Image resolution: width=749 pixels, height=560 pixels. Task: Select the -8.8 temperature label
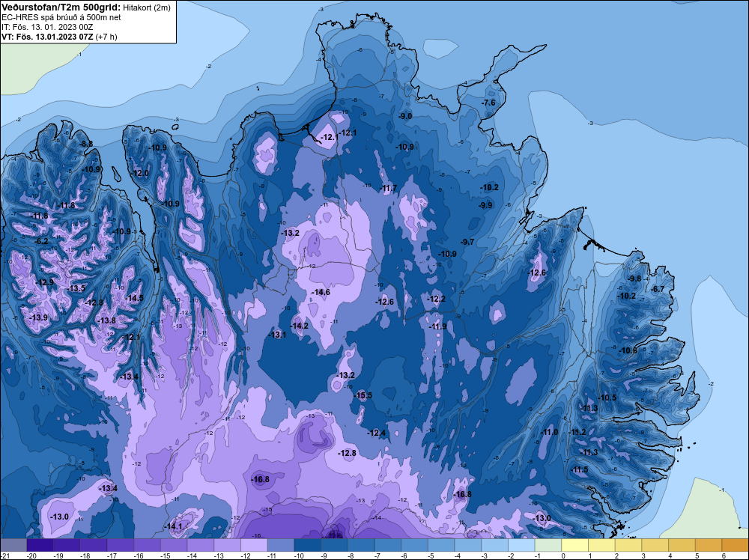point(86,144)
